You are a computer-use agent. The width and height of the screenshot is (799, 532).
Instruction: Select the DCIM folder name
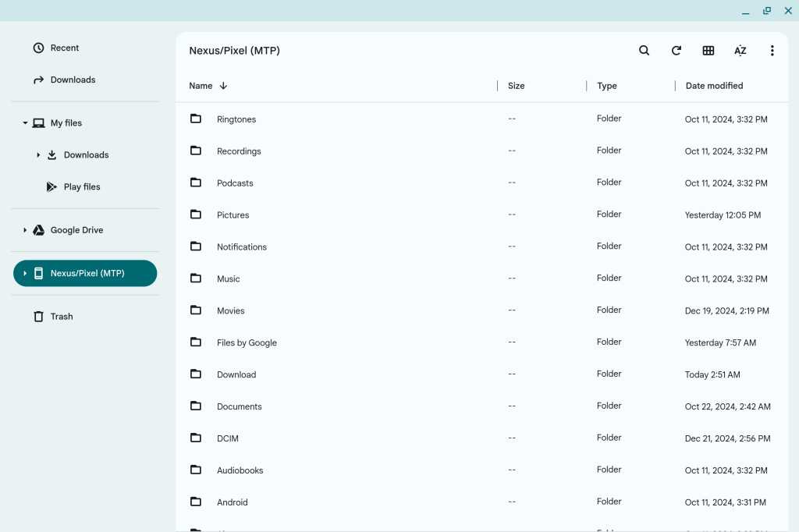pos(228,438)
